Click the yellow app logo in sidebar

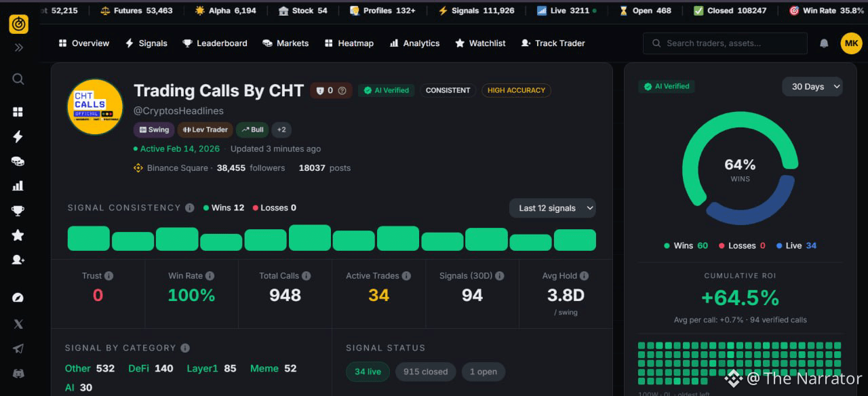pyautogui.click(x=18, y=24)
